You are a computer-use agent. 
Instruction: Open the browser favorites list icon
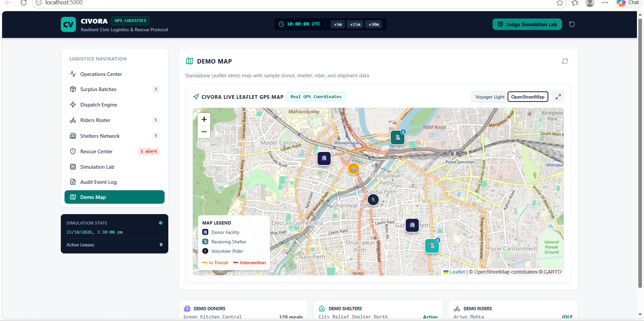575,3
